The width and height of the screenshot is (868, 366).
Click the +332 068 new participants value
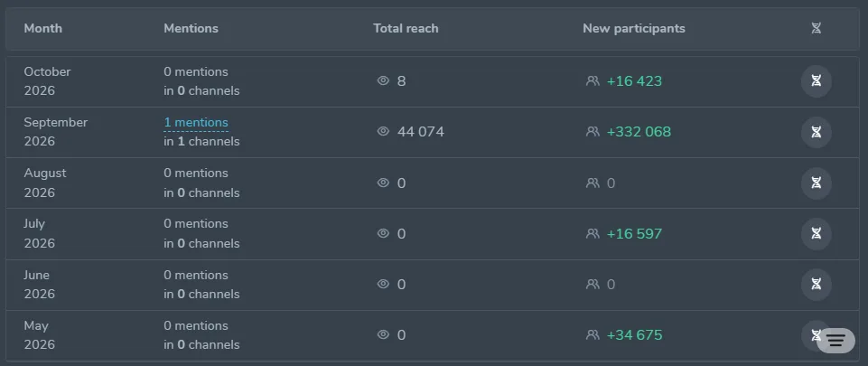pos(639,132)
